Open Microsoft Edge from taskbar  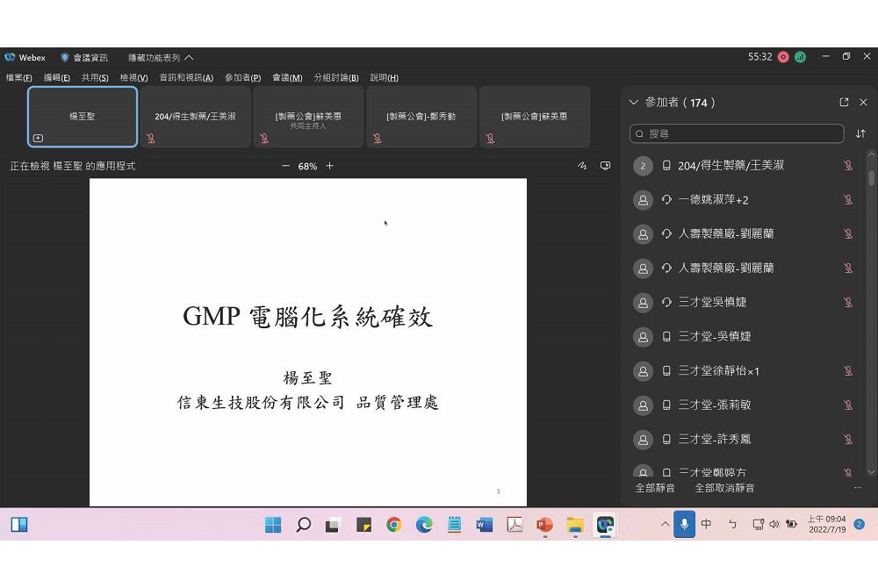424,525
